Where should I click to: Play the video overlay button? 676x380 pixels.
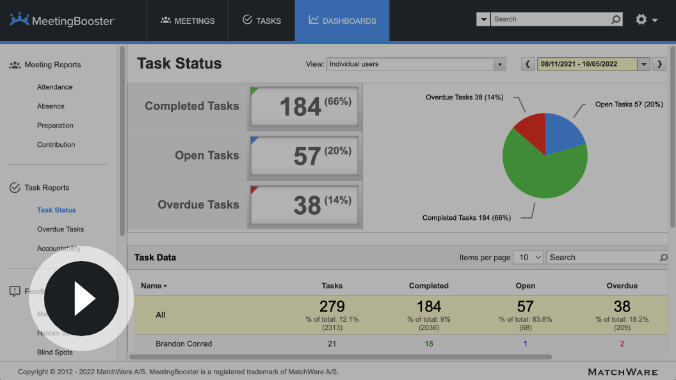tap(81, 298)
